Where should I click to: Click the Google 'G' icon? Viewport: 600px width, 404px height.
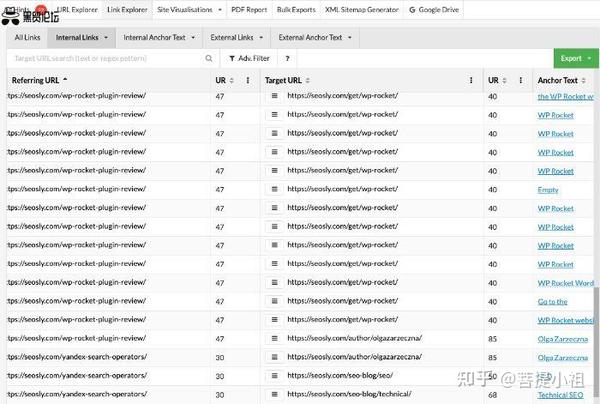coord(412,10)
